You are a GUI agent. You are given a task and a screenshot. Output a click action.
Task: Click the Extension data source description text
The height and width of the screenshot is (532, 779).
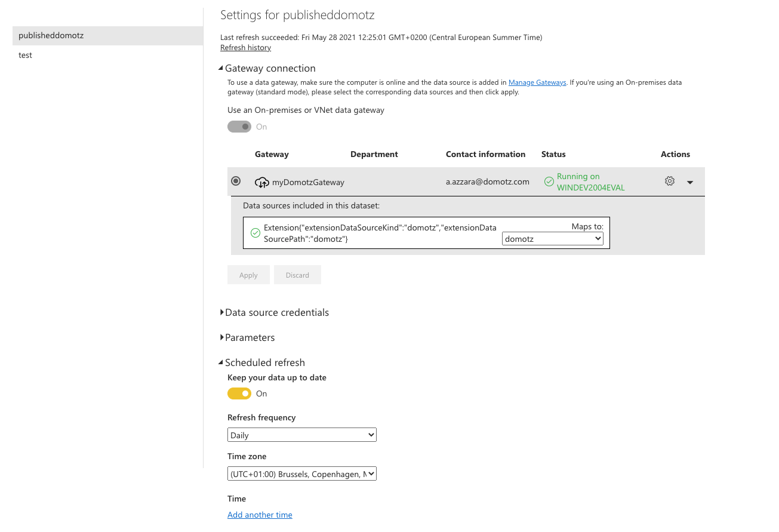(x=380, y=233)
